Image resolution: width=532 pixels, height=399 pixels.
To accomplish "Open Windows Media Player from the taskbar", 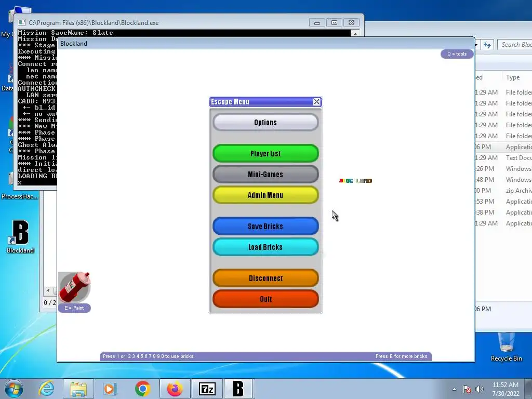I will coord(110,389).
